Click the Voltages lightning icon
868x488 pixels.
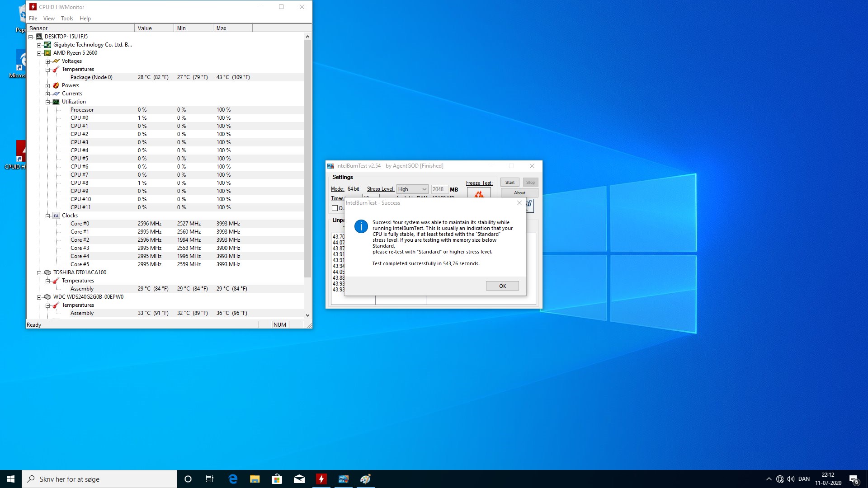coord(56,61)
